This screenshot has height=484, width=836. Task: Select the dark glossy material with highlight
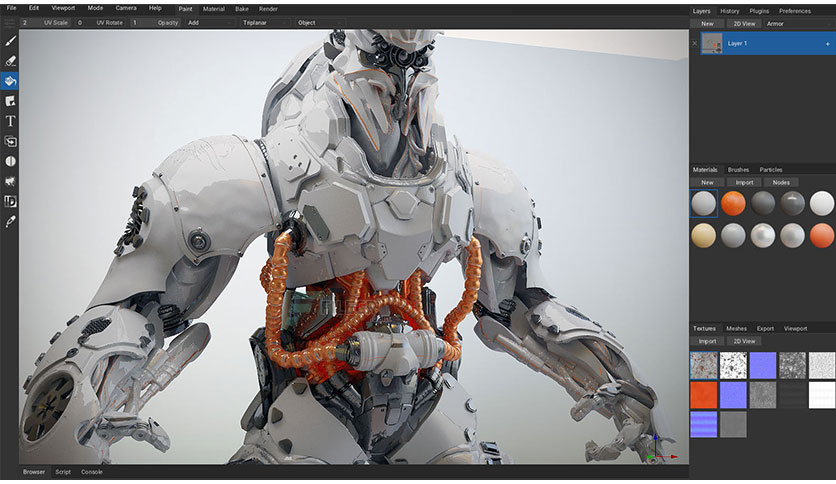coord(792,204)
